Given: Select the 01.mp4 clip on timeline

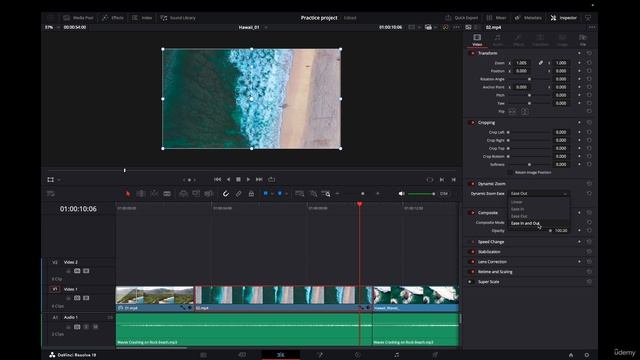Looking at the screenshot, I should (155, 298).
